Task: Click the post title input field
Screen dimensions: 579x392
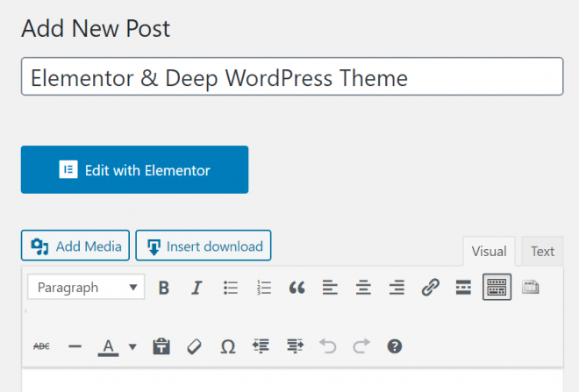Action: tap(292, 77)
